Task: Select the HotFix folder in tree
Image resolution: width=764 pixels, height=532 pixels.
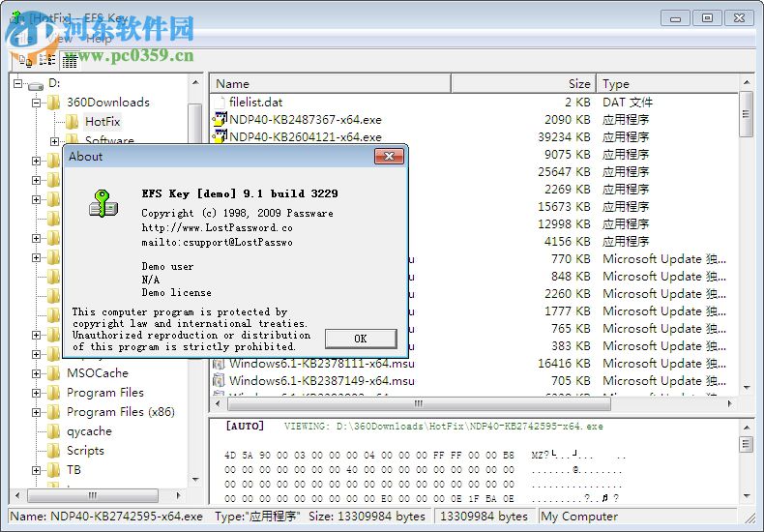Action: [x=103, y=121]
